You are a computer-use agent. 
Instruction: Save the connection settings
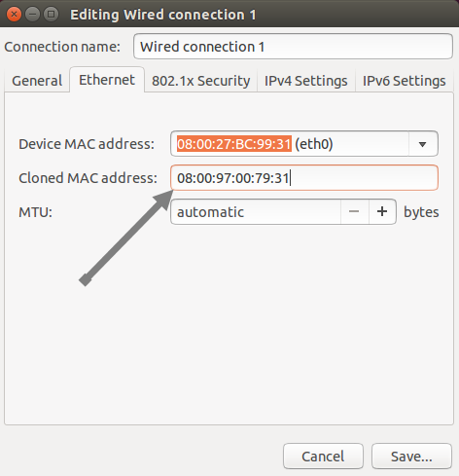point(411,457)
